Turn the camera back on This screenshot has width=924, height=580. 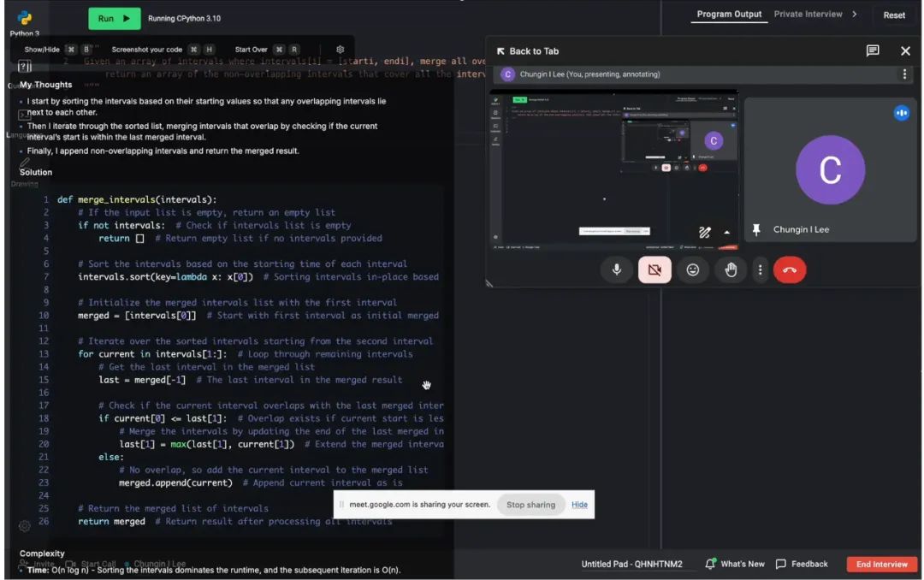click(654, 269)
